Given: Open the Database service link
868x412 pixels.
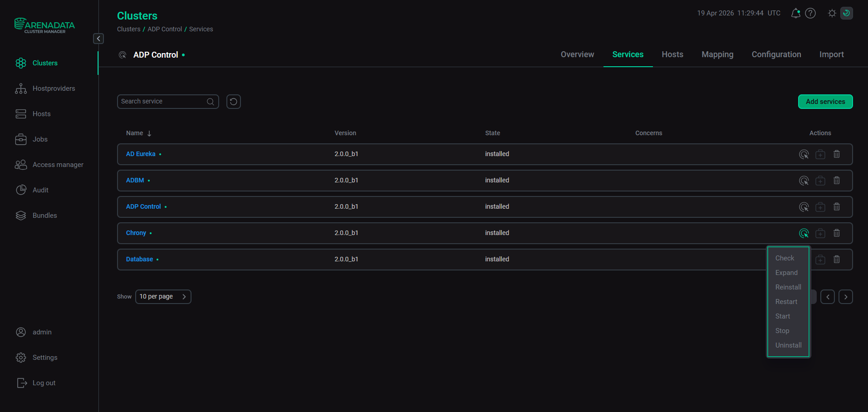Looking at the screenshot, I should [139, 260].
